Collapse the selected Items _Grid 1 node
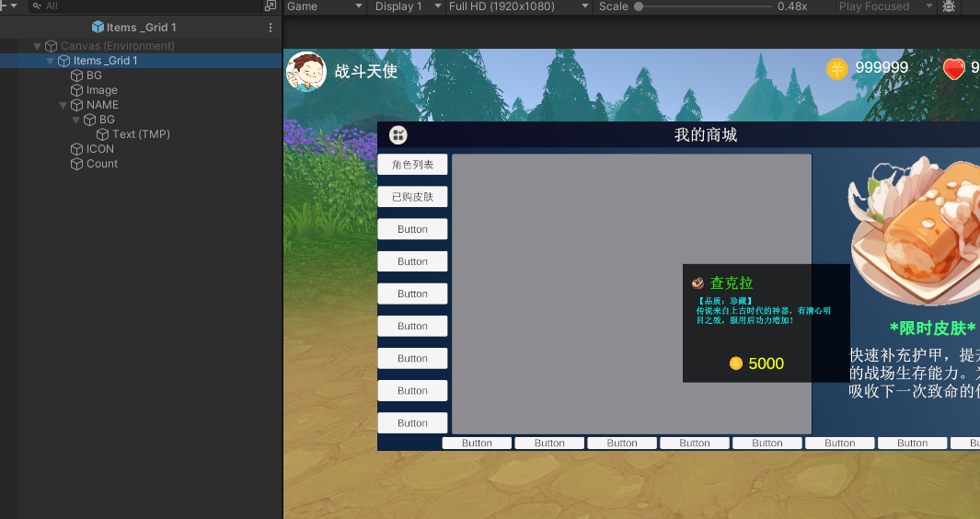Viewport: 980px width, 519px height. [50, 61]
